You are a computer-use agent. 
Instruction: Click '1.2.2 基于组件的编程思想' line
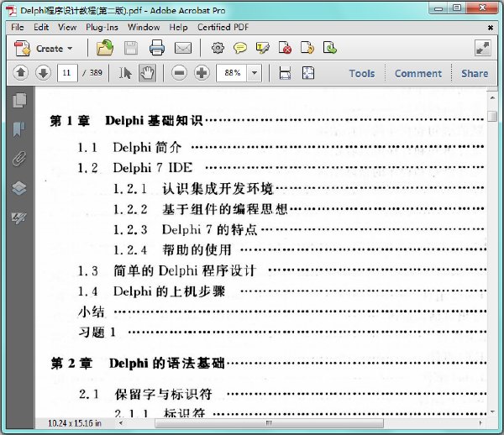(x=201, y=209)
